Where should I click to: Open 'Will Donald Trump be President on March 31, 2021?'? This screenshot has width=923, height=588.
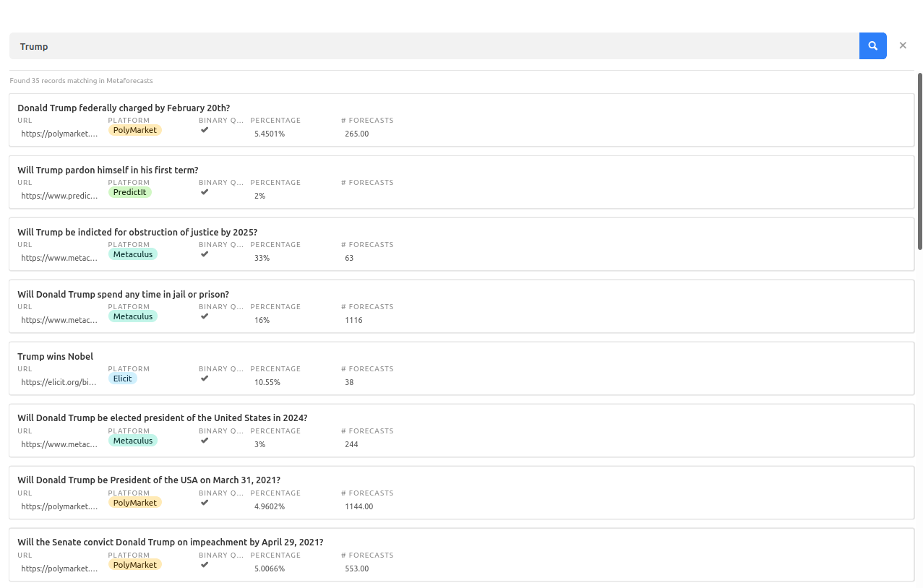click(x=149, y=480)
